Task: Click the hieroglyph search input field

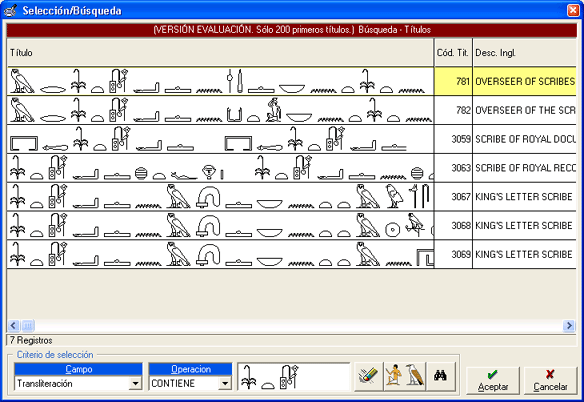Action: pos(293,377)
